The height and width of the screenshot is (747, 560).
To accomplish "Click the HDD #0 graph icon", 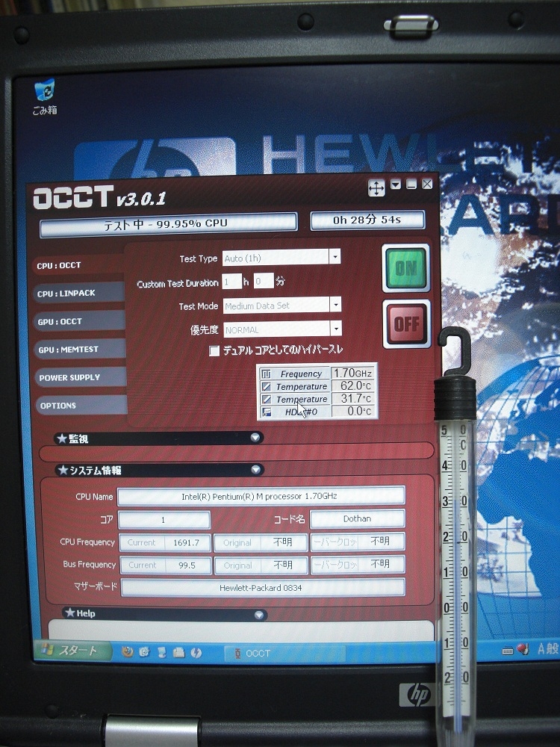I will pyautogui.click(x=267, y=412).
